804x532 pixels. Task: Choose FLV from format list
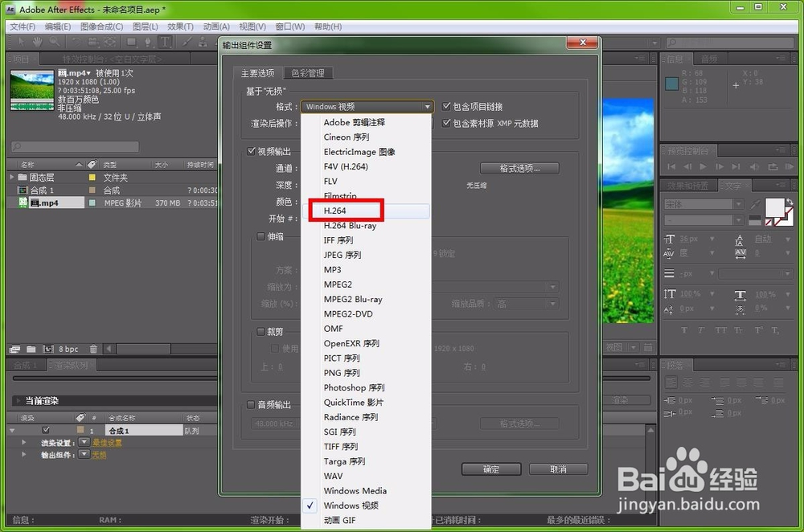point(366,181)
